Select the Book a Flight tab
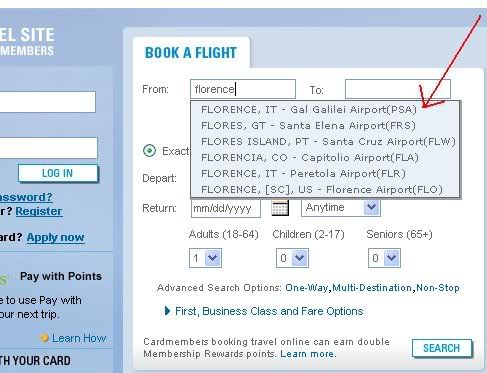The height and width of the screenshot is (373, 487). tap(191, 53)
